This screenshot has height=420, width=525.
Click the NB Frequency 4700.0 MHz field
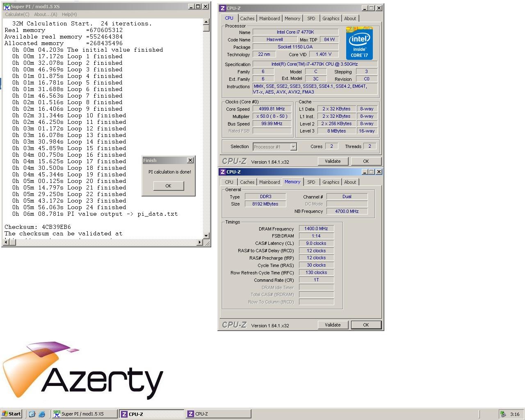pos(347,211)
